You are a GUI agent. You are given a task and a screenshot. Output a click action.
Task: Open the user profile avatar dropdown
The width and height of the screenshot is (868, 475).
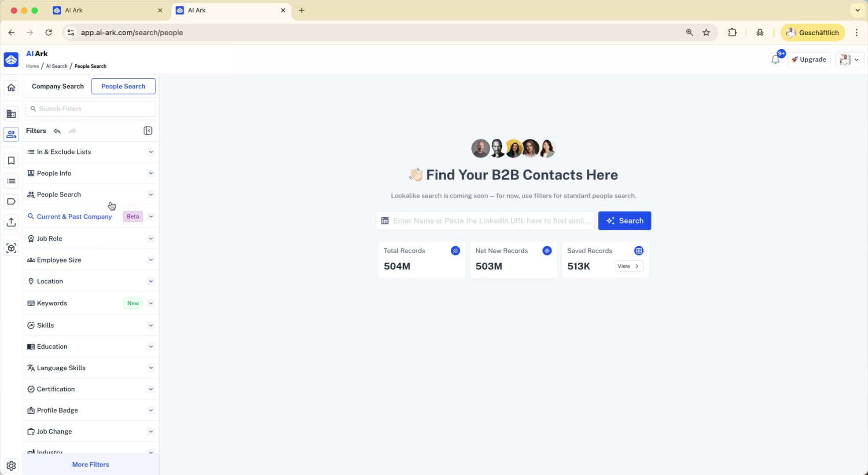tap(850, 60)
